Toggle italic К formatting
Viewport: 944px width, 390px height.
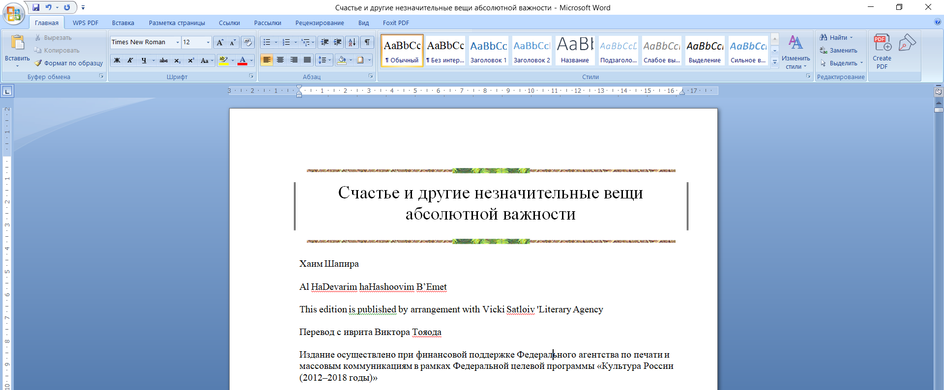130,60
